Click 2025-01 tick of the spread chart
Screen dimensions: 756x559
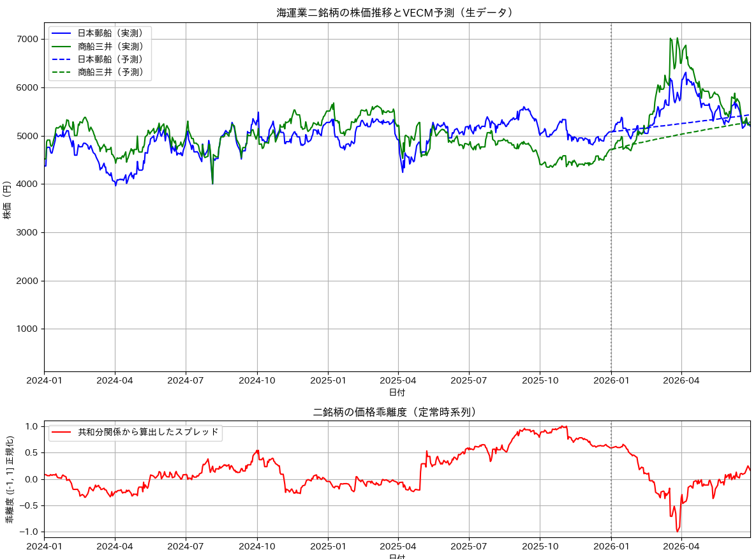(328, 546)
